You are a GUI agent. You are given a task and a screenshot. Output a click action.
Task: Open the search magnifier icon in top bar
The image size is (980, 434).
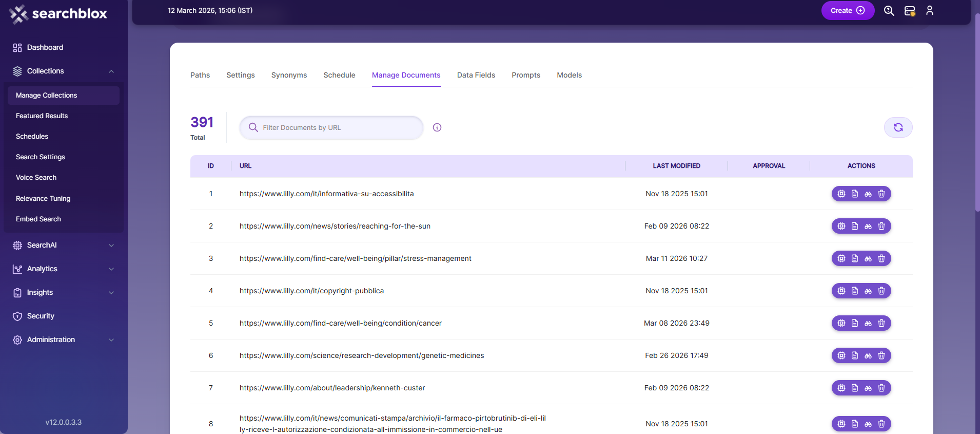click(889, 11)
